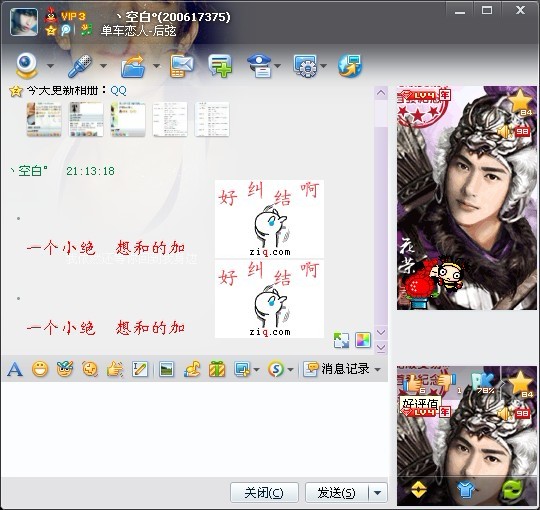
Task: Send a window shake with the orange ring icon
Action: [x=90, y=370]
